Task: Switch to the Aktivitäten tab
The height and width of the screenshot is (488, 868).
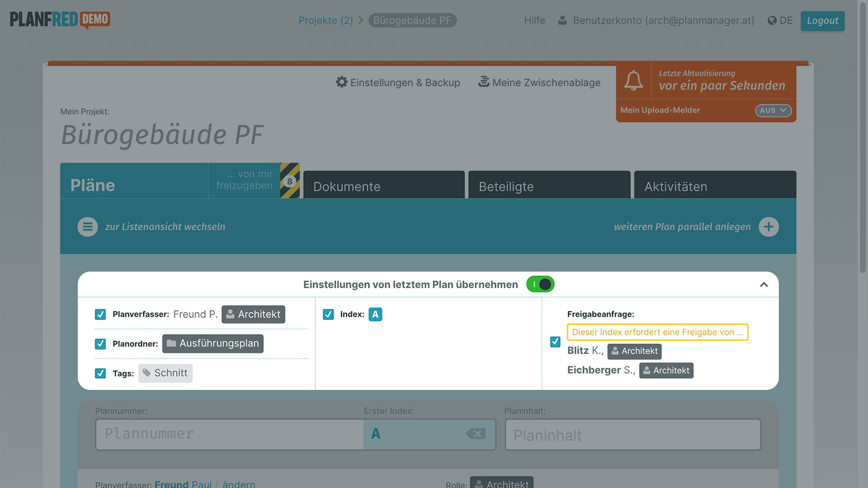Action: pyautogui.click(x=715, y=185)
